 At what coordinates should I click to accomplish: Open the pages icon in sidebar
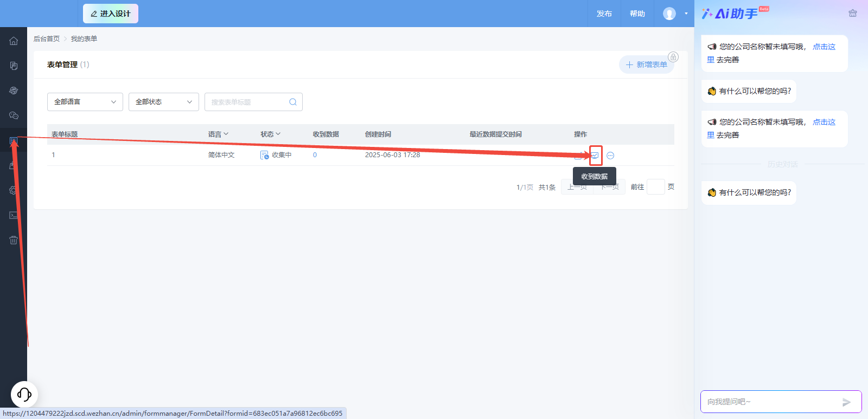click(14, 66)
